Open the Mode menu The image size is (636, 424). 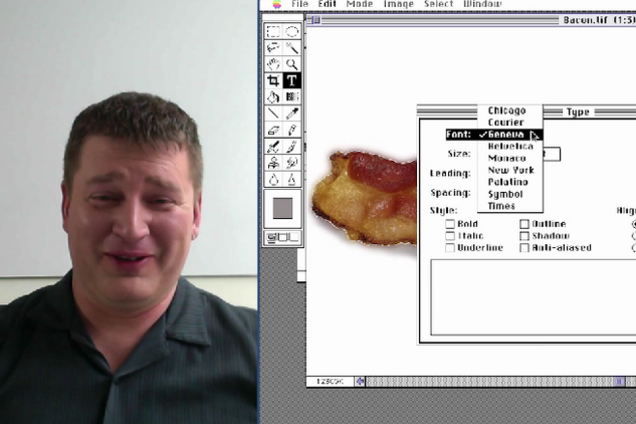[359, 5]
